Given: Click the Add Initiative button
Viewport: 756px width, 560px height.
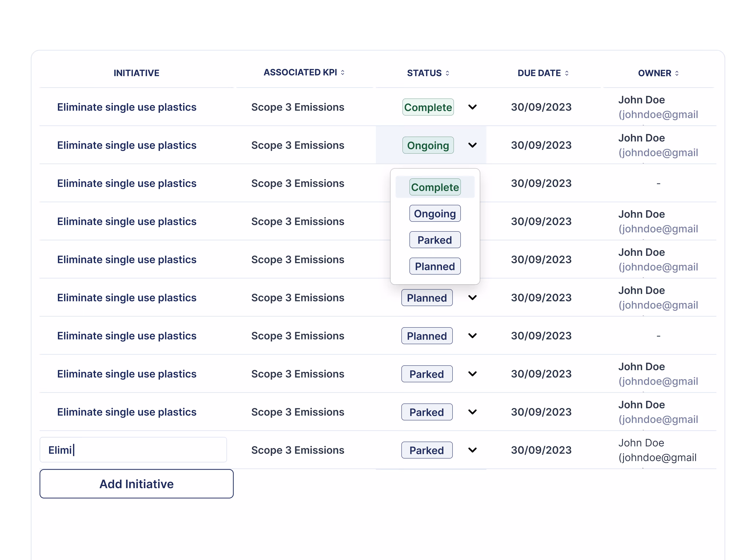Looking at the screenshot, I should 136,484.
